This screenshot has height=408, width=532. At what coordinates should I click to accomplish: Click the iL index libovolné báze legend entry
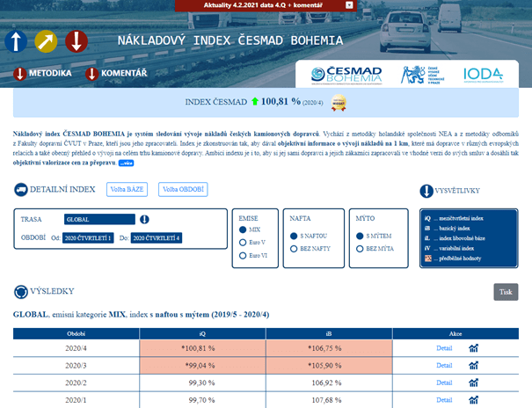(455, 238)
